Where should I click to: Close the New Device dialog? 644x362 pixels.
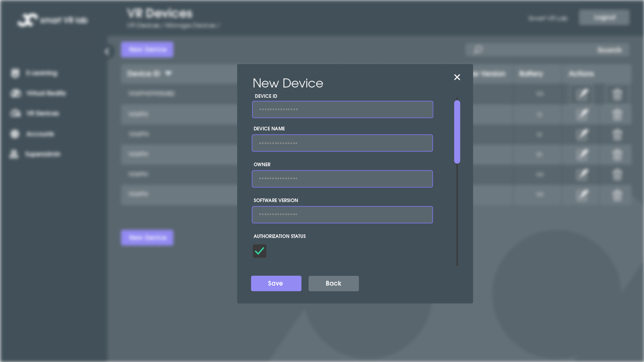[457, 77]
